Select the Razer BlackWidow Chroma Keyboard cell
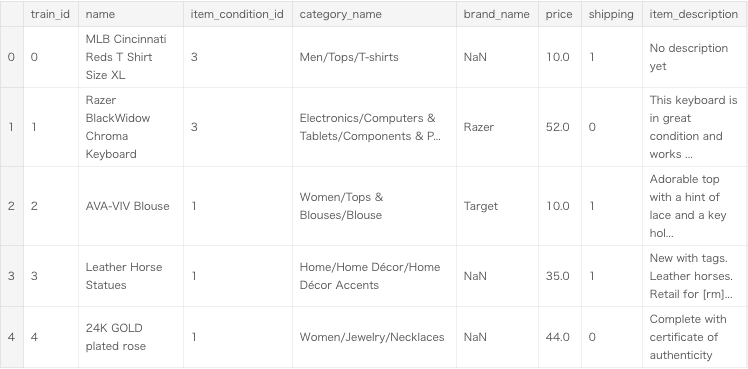 pos(131,127)
